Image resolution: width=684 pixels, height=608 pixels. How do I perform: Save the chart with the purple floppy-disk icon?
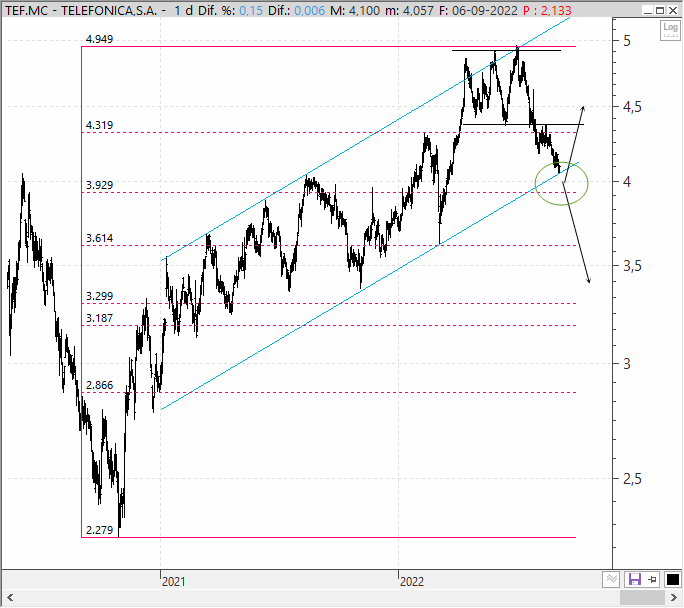point(634,579)
